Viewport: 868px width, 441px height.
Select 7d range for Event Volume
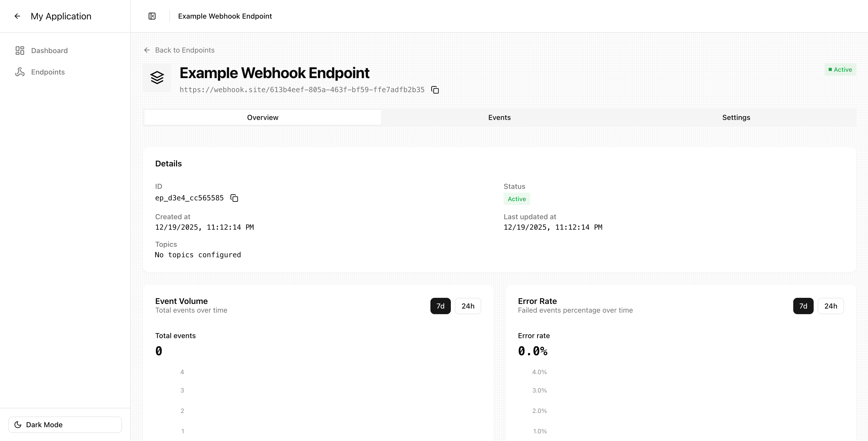tap(440, 306)
